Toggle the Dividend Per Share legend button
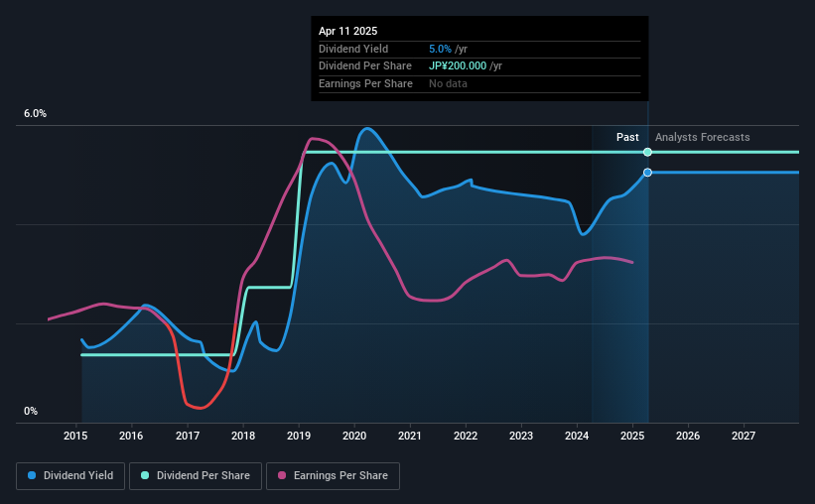 point(196,476)
